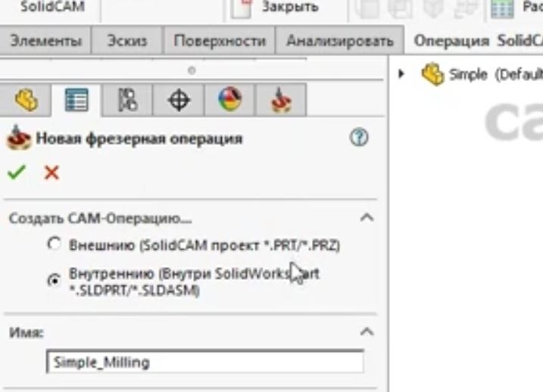This screenshot has width=543, height=392.
Task: Click the panel splitter handle dot
Action: [192, 70]
